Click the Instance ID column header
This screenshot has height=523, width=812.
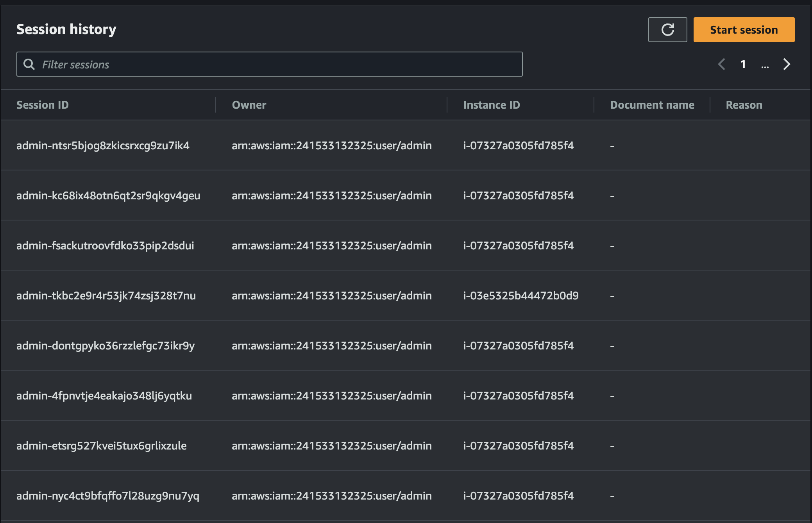pos(491,105)
